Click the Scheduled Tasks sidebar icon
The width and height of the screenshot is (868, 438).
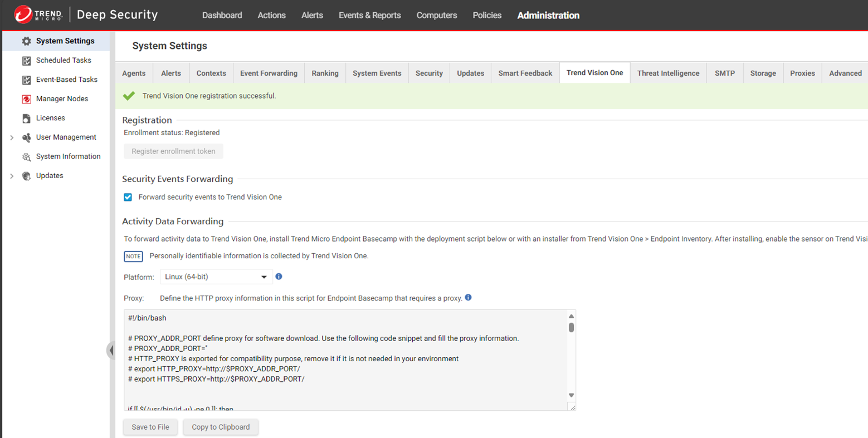pyautogui.click(x=26, y=61)
